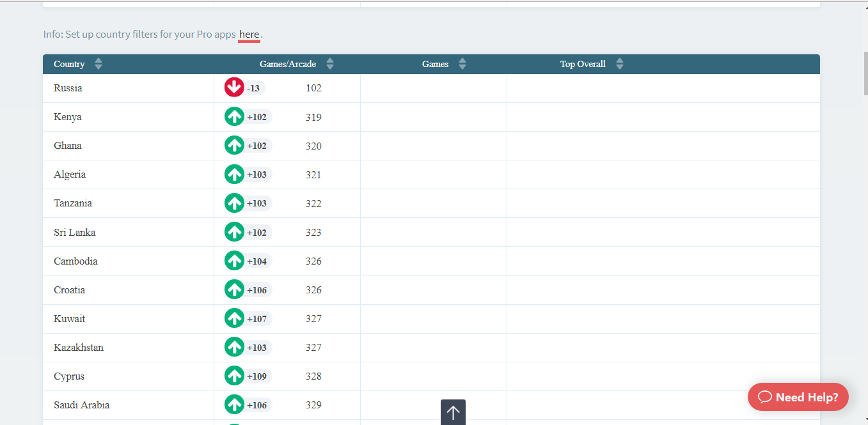Select the Ghana country cell
The height and width of the screenshot is (425, 868).
[128, 146]
